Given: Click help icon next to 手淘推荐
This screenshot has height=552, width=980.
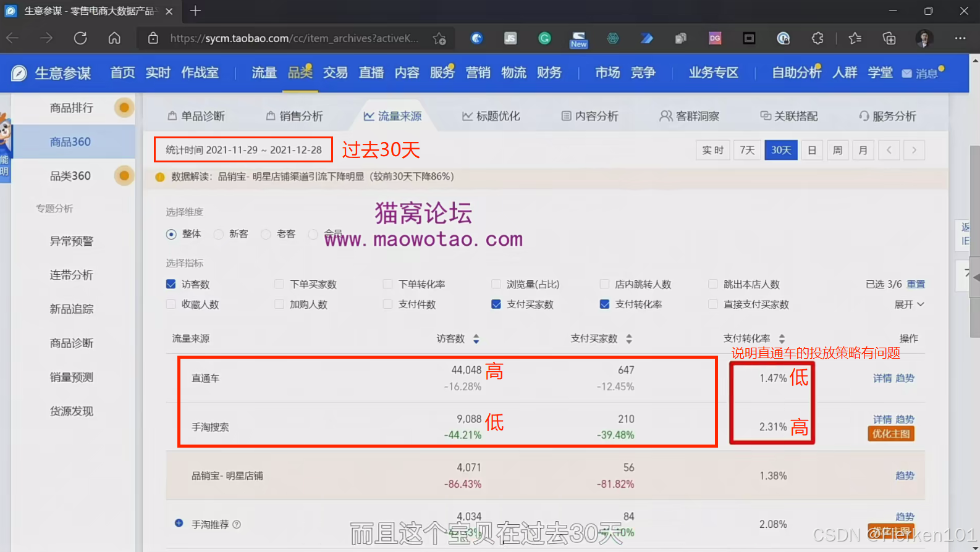Looking at the screenshot, I should click(237, 524).
